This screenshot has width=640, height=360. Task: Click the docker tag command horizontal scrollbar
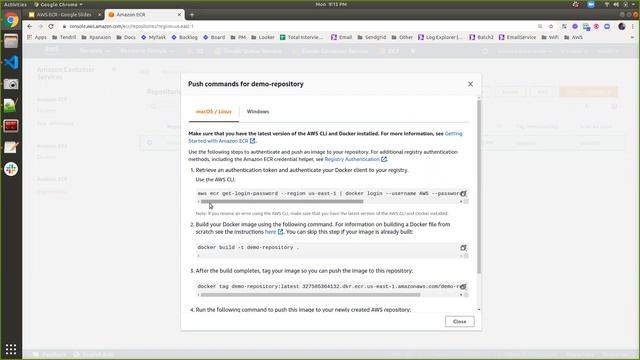[x=310, y=295]
